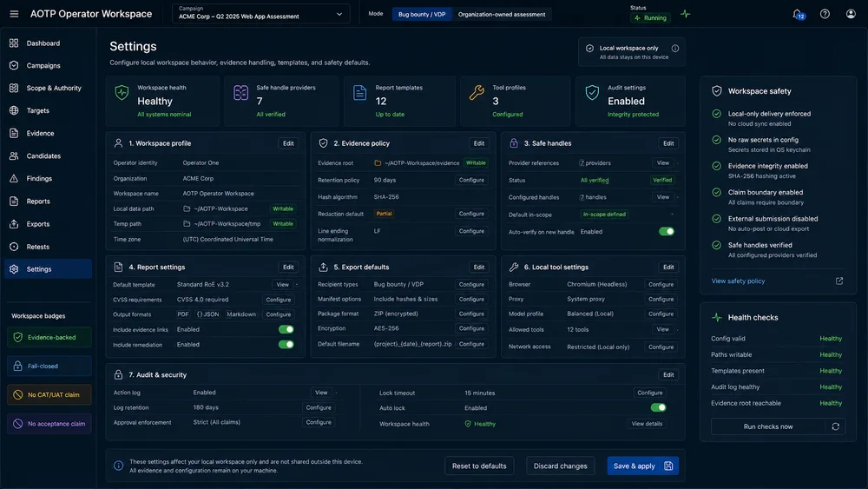Image resolution: width=868 pixels, height=489 pixels.
Task: Open external link icon beside View safety policy
Action: [839, 281]
